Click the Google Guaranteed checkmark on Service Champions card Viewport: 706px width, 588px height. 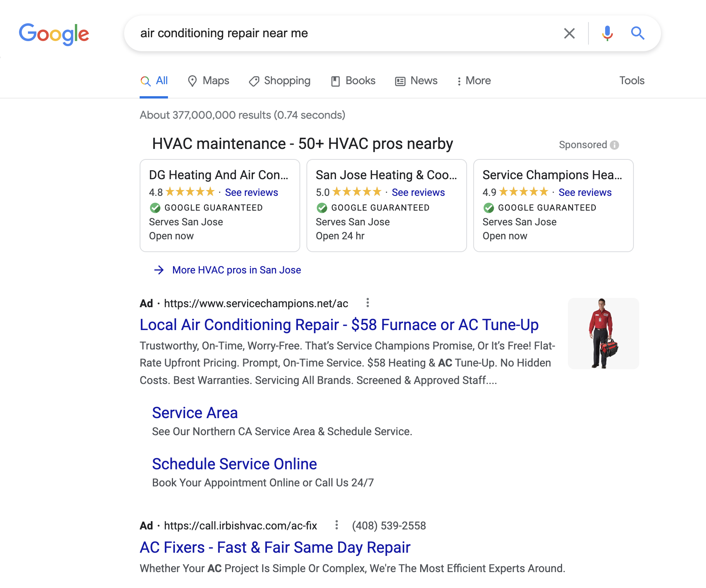[x=488, y=208]
